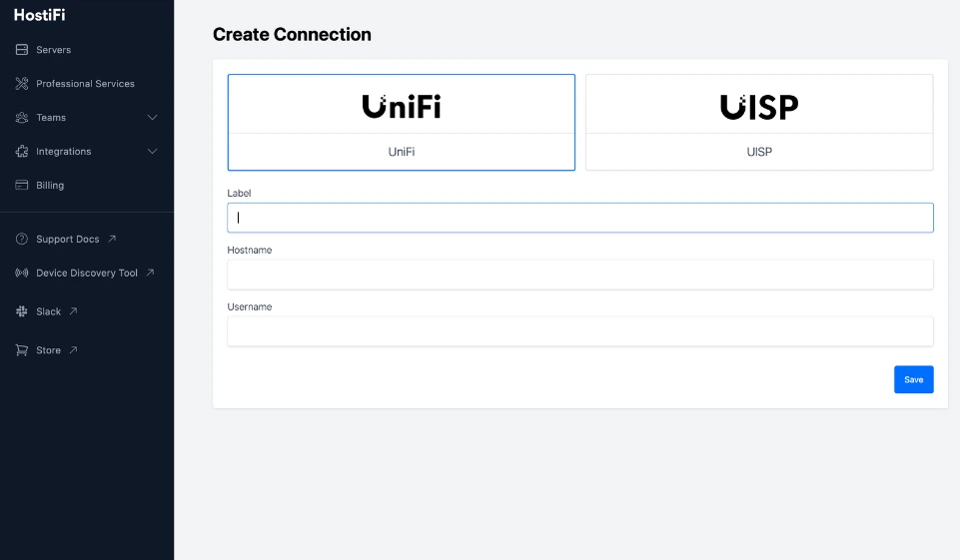Click the Billing card icon

pyautogui.click(x=22, y=185)
